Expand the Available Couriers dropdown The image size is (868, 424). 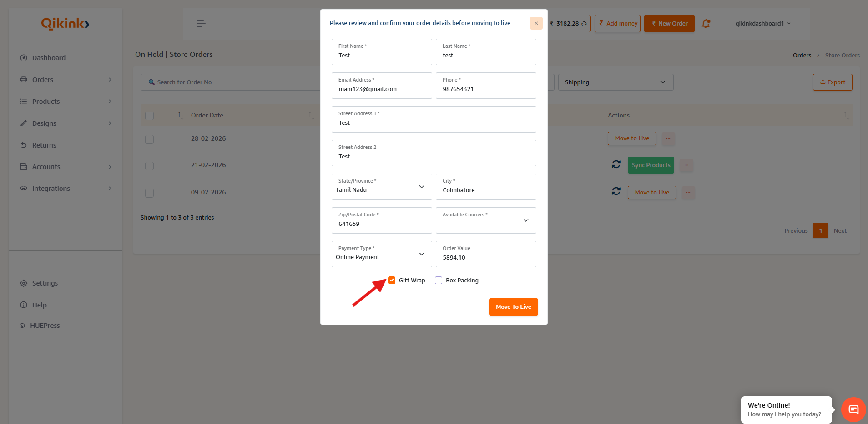[x=485, y=220]
